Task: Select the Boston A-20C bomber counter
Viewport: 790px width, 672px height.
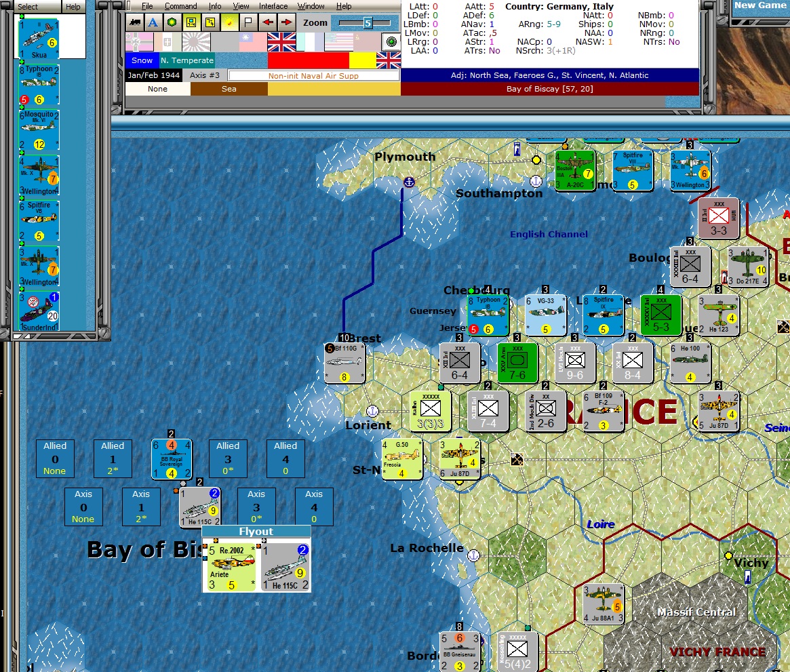Action: click(x=575, y=172)
